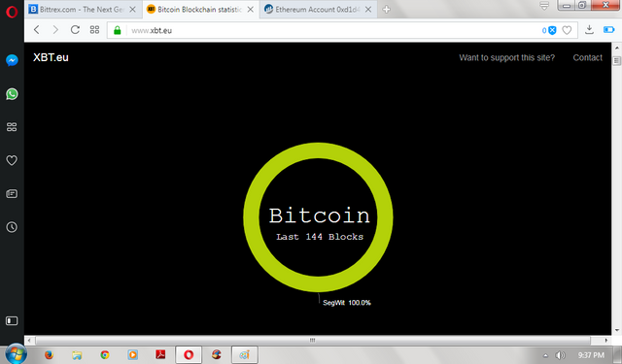Close the Bitcoin Blockchain statistics tab
The height and width of the screenshot is (364, 622).
click(x=251, y=10)
